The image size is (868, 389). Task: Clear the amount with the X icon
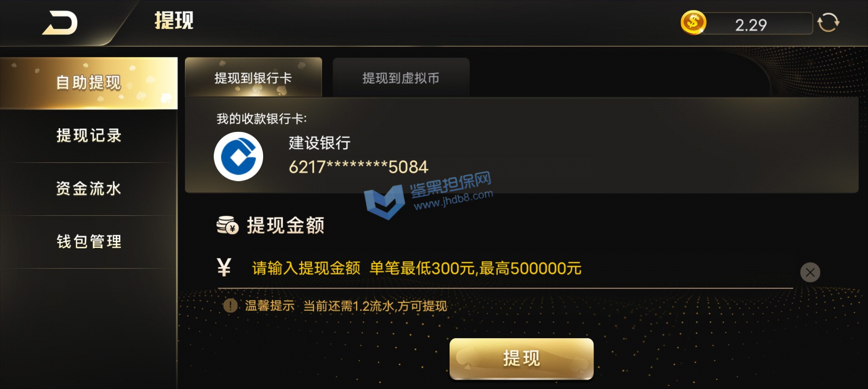[x=810, y=272]
